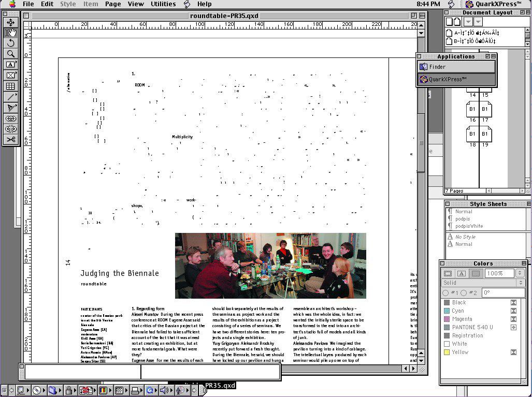The height and width of the screenshot is (397, 532).
Task: Toggle Black process separation icon in Colors
Action: tap(514, 302)
